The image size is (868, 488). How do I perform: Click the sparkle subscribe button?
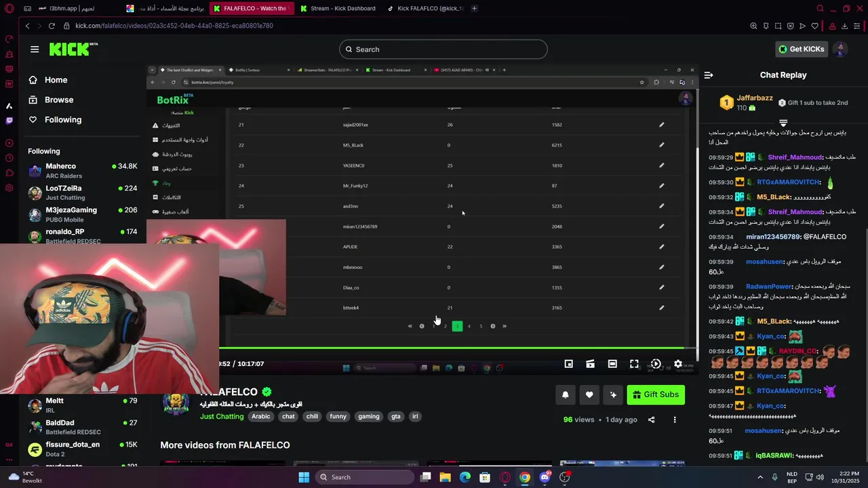(x=613, y=394)
